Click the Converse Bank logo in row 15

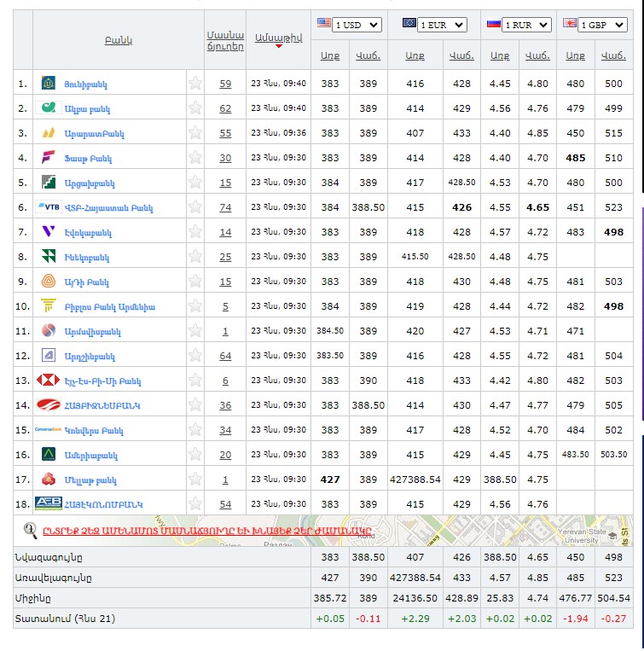(49, 430)
